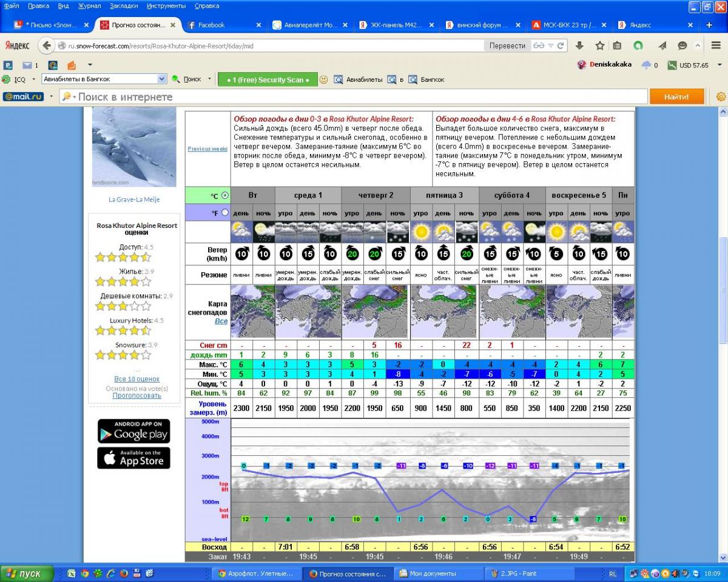
Task: Open downloads with the down-arrow icon
Action: (x=579, y=45)
